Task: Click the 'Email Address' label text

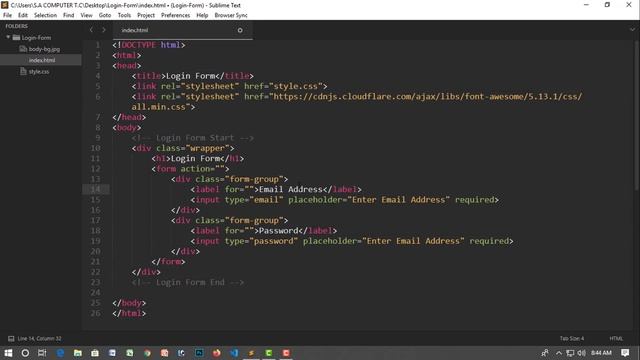Action: coord(291,189)
